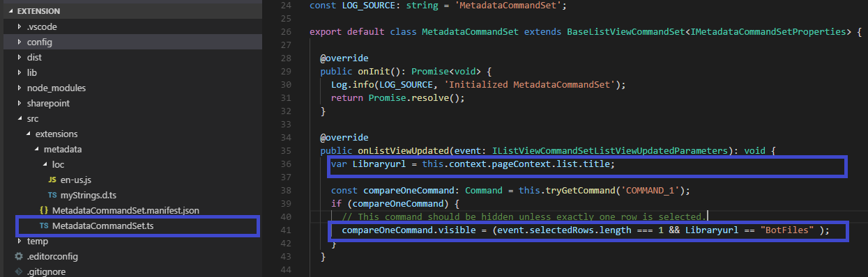Click the comment text on line 40
868x277 pixels.
pyautogui.click(x=524, y=217)
